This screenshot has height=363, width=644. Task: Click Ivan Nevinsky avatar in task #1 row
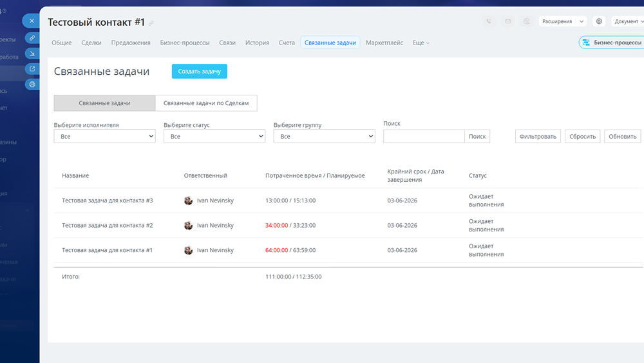[x=189, y=250]
